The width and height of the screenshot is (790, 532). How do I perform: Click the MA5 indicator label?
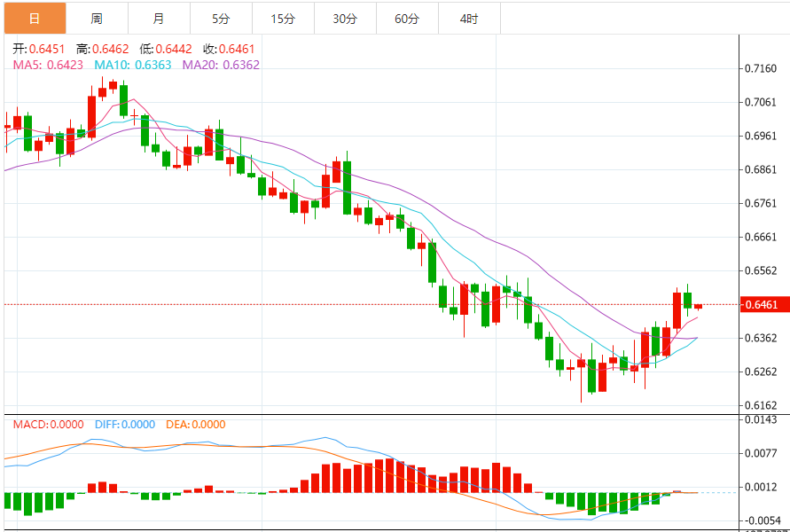pos(48,65)
